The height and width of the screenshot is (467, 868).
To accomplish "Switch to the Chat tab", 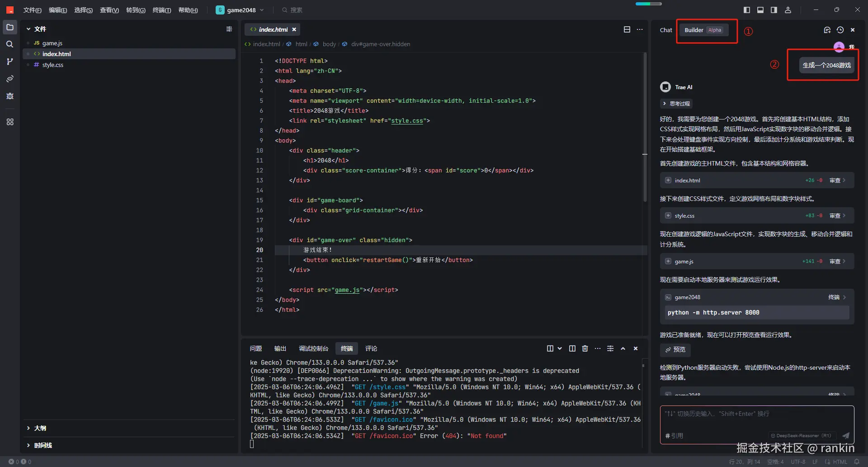I will pos(666,30).
